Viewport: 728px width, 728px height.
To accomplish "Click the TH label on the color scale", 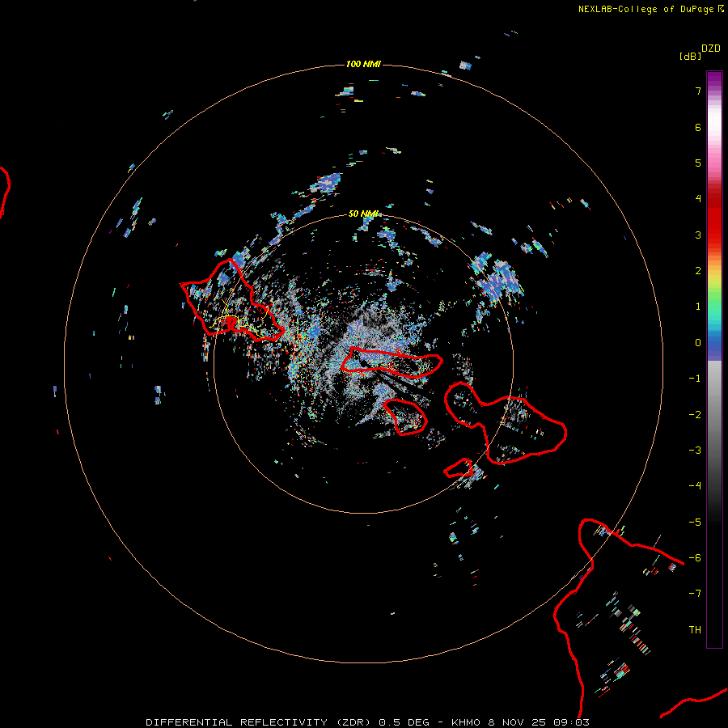I will click(695, 629).
